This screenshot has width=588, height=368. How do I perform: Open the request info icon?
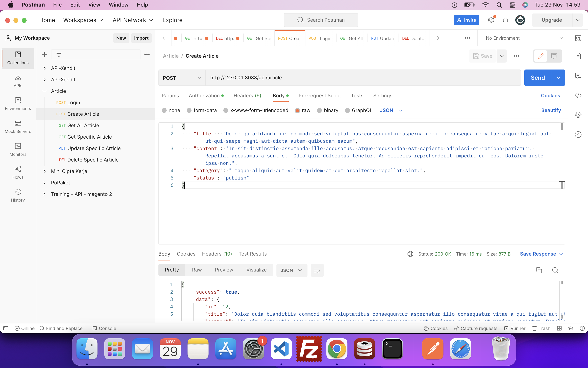tap(578, 134)
